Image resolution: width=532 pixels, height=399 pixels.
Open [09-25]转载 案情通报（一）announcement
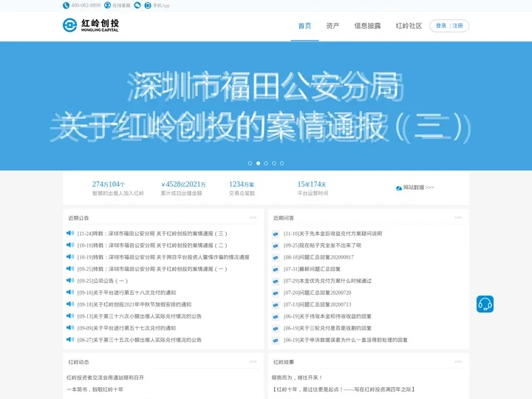coord(152,269)
